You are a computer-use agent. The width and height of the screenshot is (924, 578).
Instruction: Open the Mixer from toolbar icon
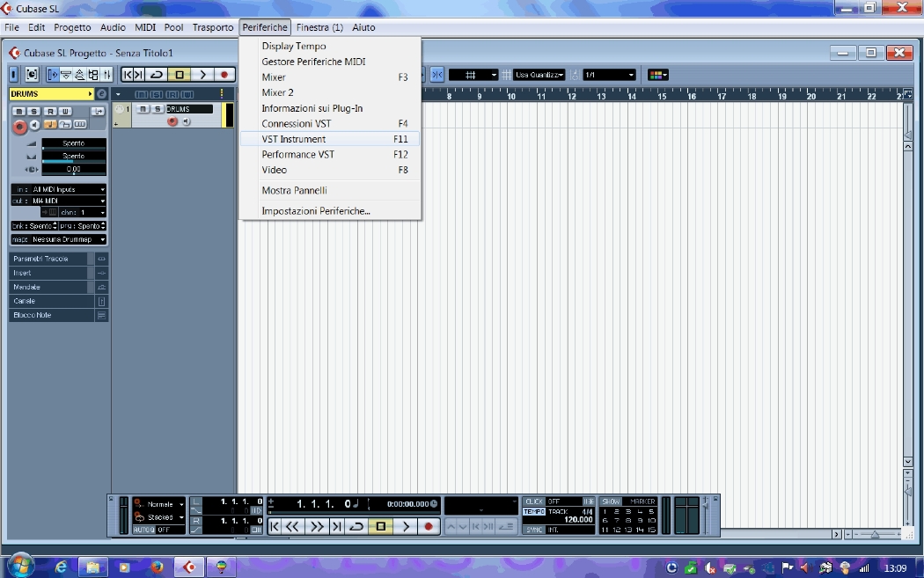pos(106,74)
